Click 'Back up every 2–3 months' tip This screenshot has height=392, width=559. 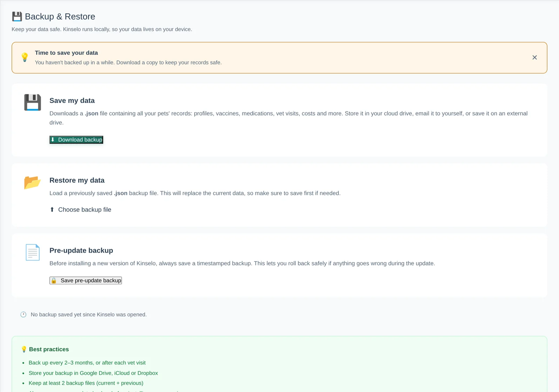coord(87,363)
